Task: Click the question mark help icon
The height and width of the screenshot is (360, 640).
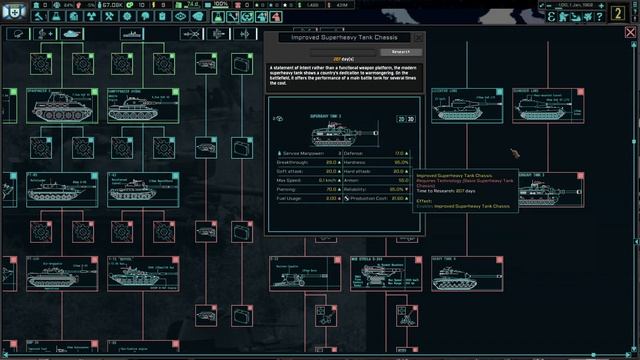Action: coord(599,17)
